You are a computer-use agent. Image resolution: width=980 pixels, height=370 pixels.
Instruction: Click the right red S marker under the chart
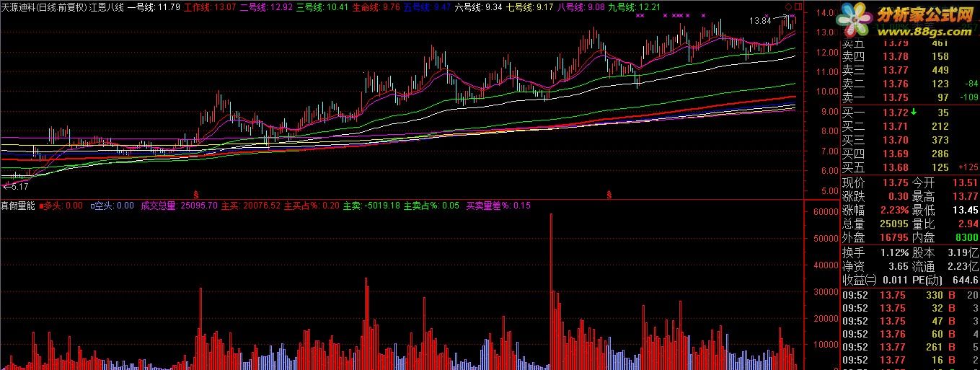tap(609, 195)
